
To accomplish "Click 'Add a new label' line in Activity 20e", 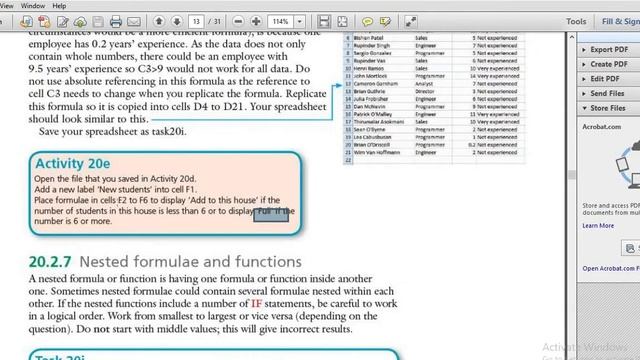I will point(116,189).
